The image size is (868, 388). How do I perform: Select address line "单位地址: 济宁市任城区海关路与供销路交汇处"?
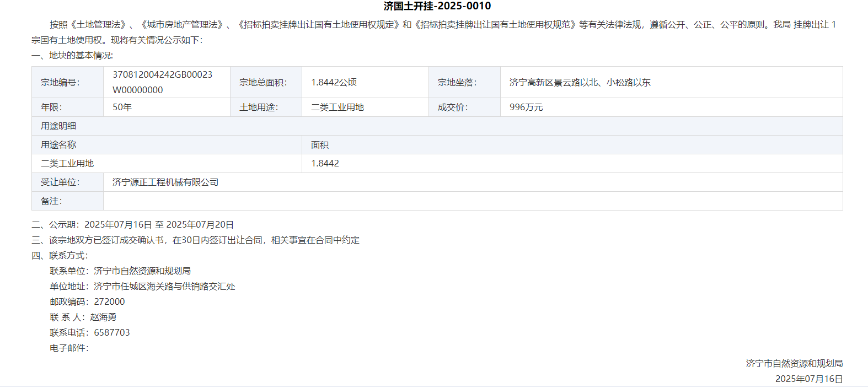(x=142, y=287)
